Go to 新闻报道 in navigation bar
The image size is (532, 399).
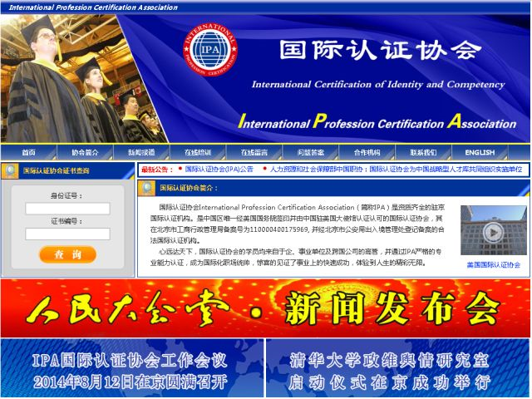click(x=141, y=152)
